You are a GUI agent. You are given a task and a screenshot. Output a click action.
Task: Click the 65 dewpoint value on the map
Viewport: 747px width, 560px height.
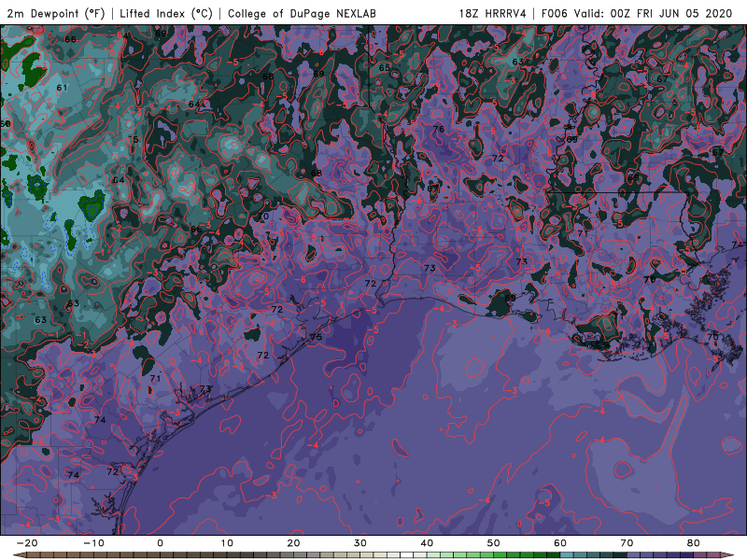(x=385, y=67)
